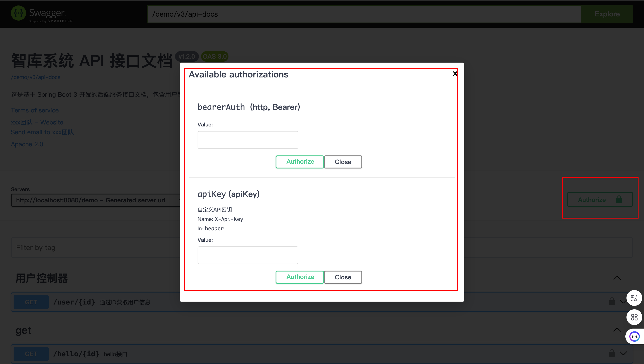644x364 pixels.
Task: Open the Apache 2.0 license link
Action: click(x=27, y=144)
